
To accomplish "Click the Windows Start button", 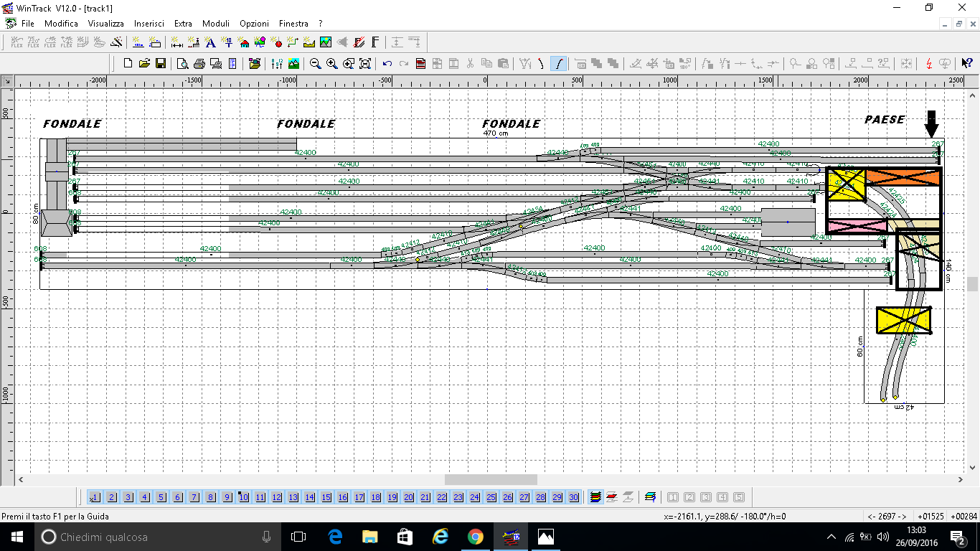I will [15, 536].
